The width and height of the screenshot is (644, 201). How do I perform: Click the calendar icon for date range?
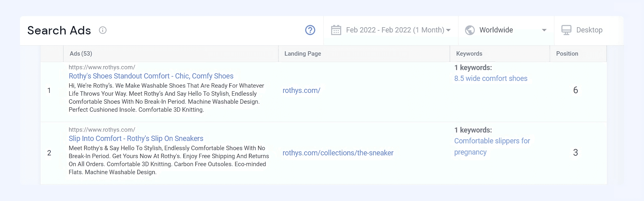(x=336, y=30)
